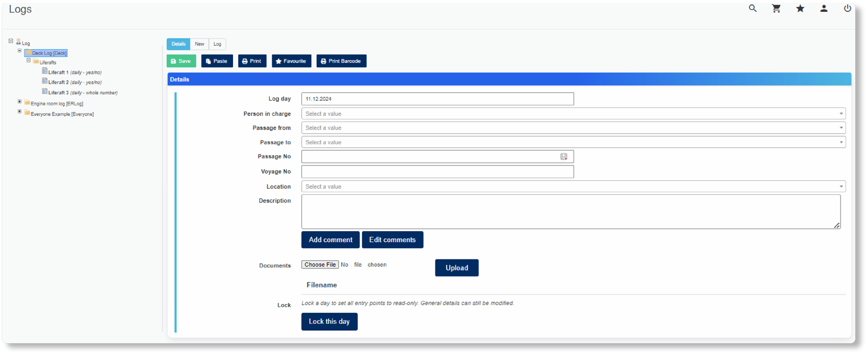Select Liferaft 3 (daily - whole number)
The height and width of the screenshot is (355, 868).
point(83,93)
